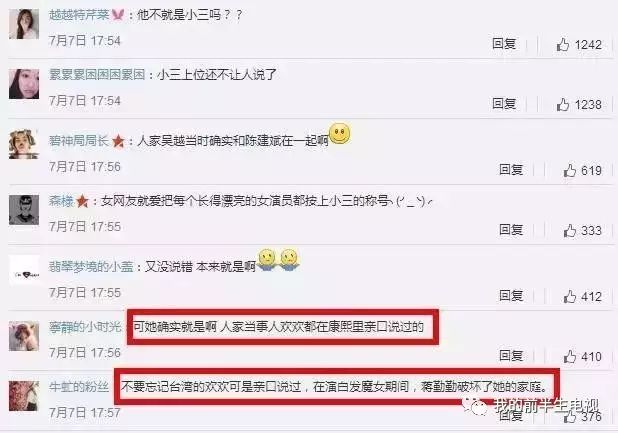Click the red star badge beside 森様

point(82,201)
